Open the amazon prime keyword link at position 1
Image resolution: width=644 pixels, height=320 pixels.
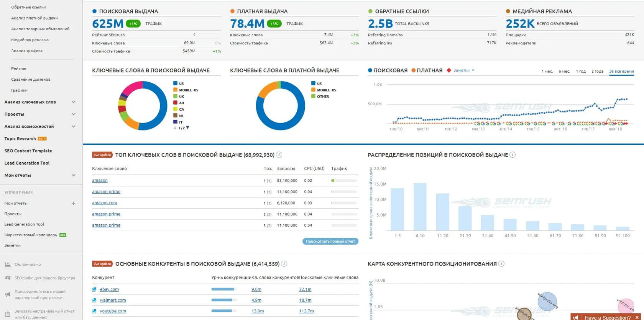pyautogui.click(x=106, y=192)
